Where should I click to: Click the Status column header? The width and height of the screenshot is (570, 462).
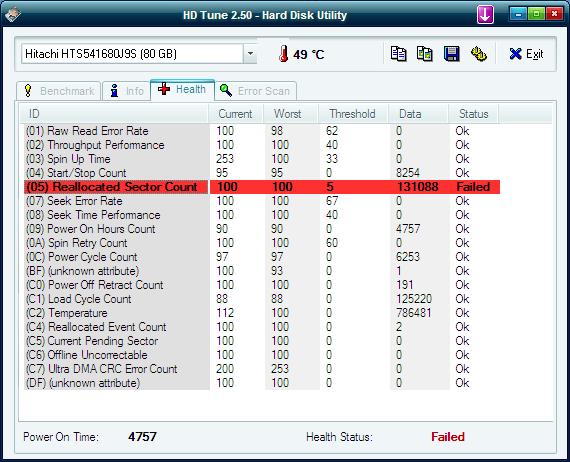coord(473,114)
